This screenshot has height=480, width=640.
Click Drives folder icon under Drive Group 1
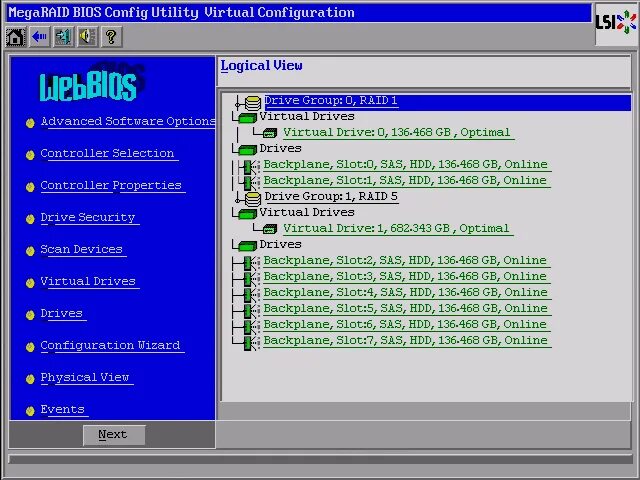(x=247, y=246)
